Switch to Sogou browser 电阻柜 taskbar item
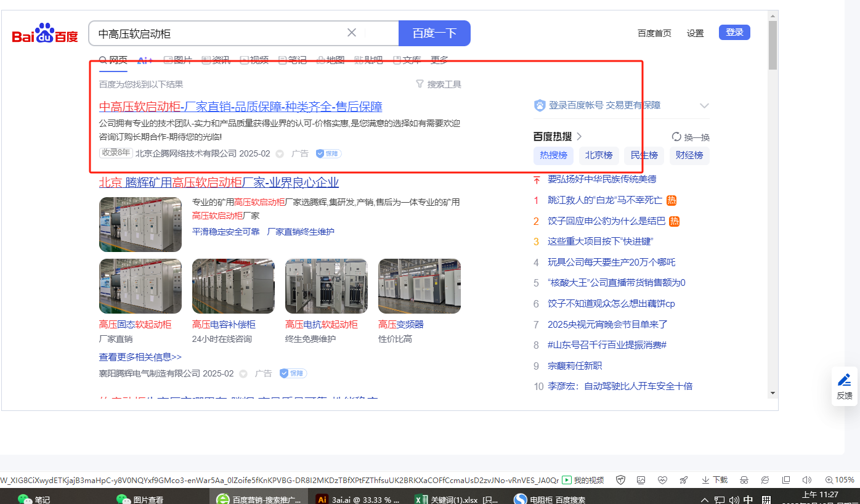860x504 pixels. pos(551,498)
